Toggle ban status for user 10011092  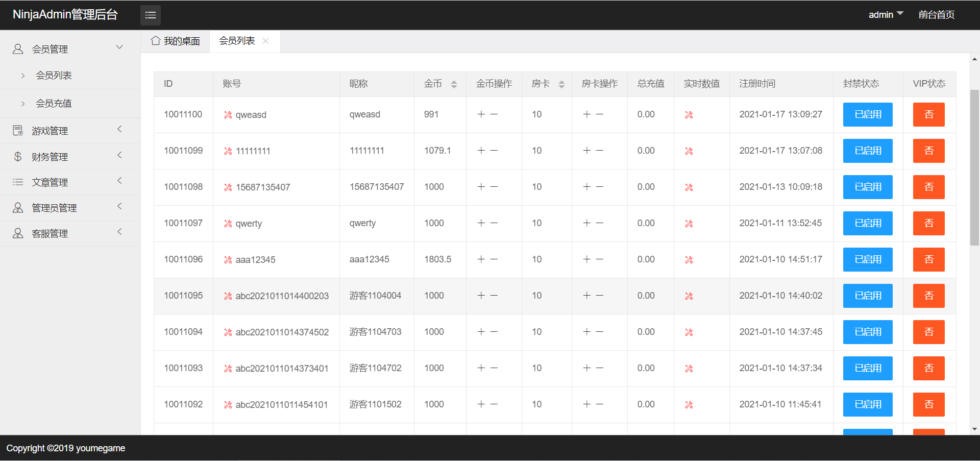pyautogui.click(x=867, y=404)
